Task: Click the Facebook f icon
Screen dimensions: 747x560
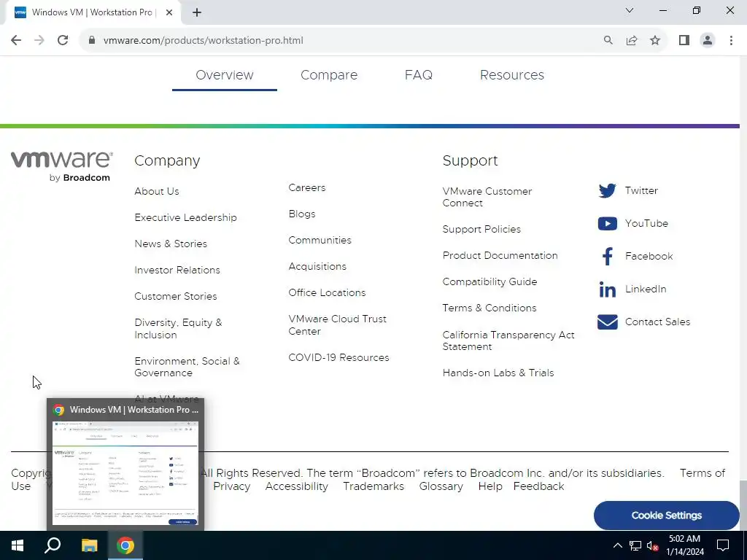Action: pyautogui.click(x=608, y=256)
